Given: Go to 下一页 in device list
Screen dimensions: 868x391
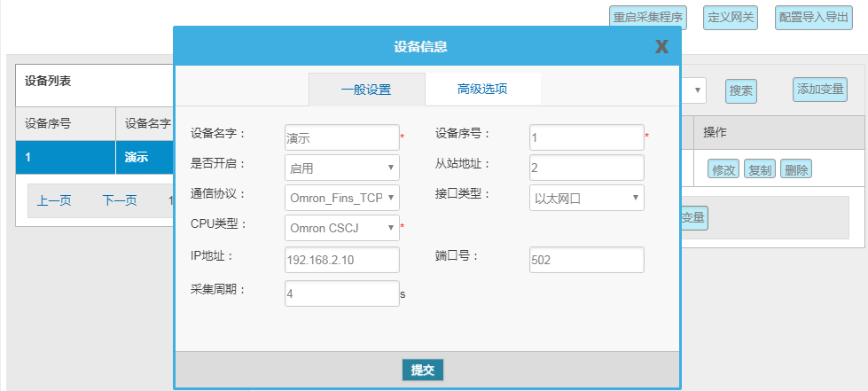Looking at the screenshot, I should 120,200.
